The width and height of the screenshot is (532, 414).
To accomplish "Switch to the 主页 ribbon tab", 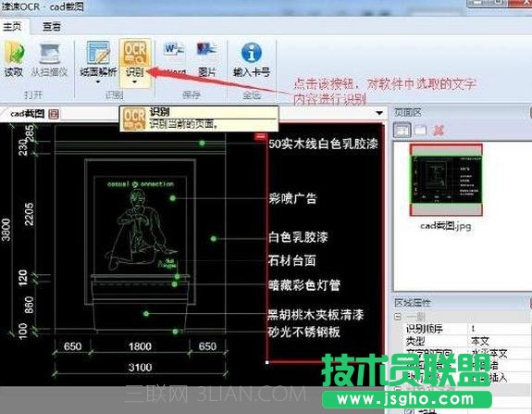I will pos(13,26).
